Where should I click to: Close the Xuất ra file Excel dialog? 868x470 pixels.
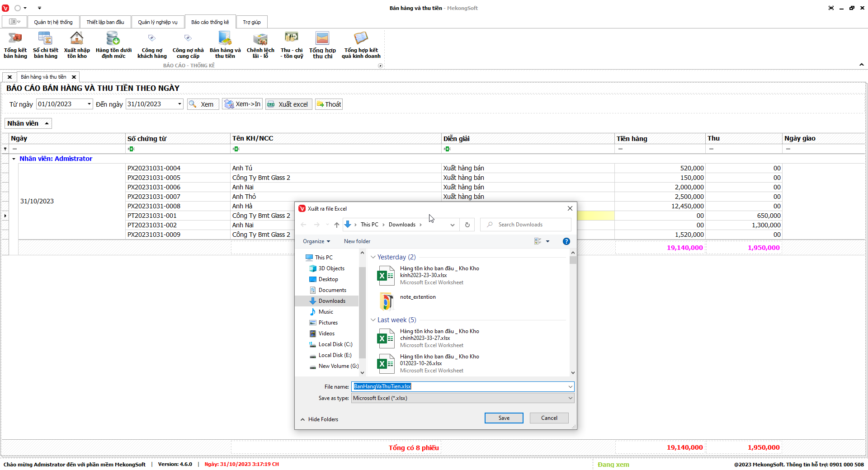[570, 208]
